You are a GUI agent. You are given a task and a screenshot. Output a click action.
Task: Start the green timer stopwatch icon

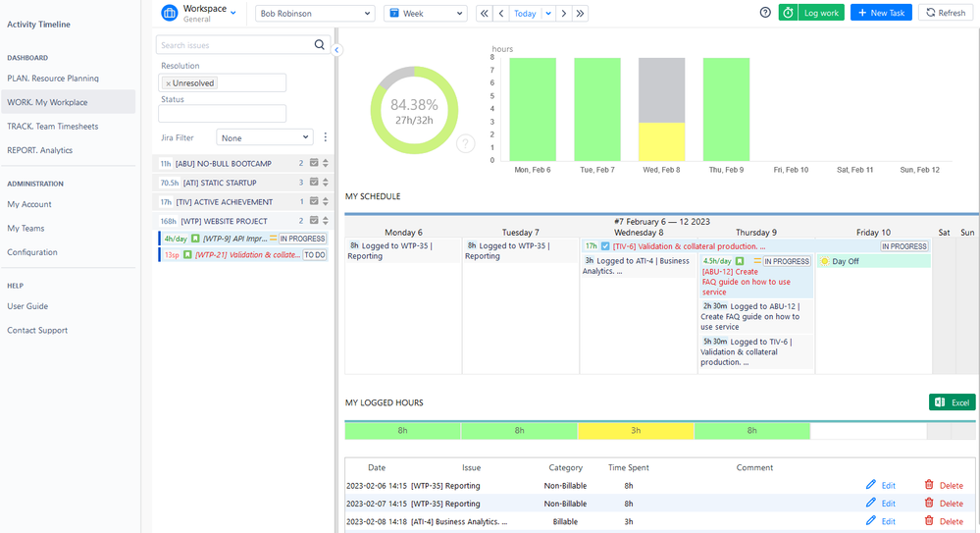788,13
